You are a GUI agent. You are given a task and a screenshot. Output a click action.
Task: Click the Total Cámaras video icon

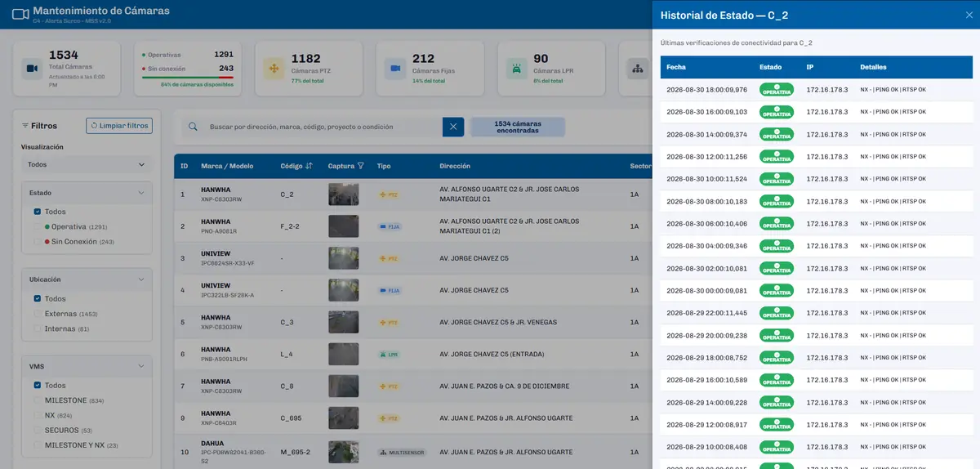click(x=33, y=69)
